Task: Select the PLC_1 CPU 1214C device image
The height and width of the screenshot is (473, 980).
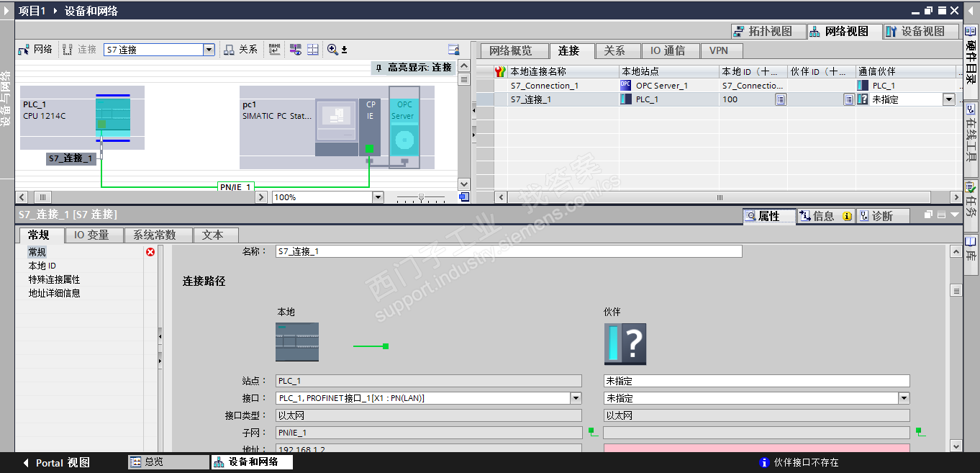Action: coord(113,117)
